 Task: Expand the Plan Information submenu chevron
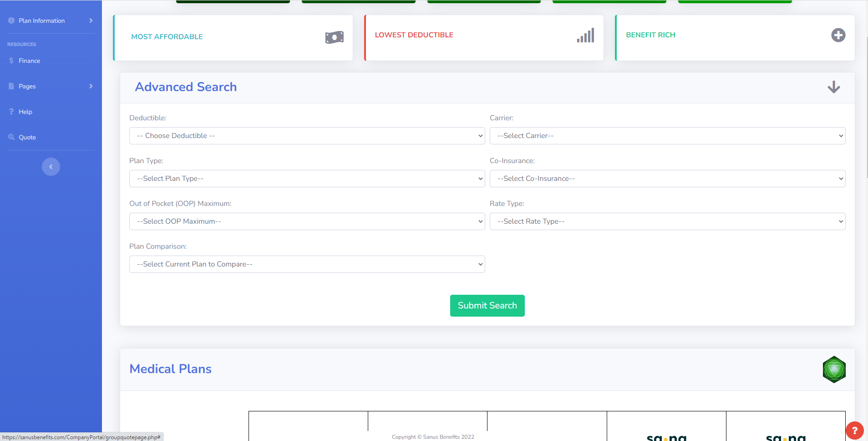(91, 20)
